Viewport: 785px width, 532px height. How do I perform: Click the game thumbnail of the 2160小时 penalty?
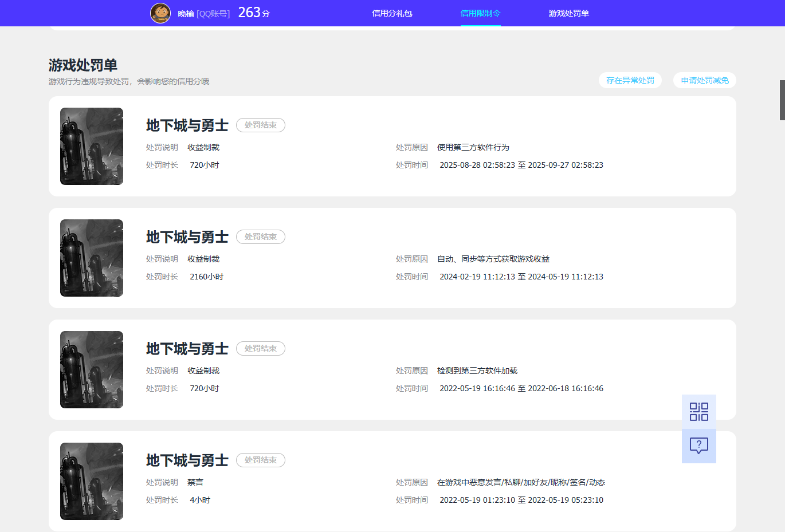tap(92, 258)
